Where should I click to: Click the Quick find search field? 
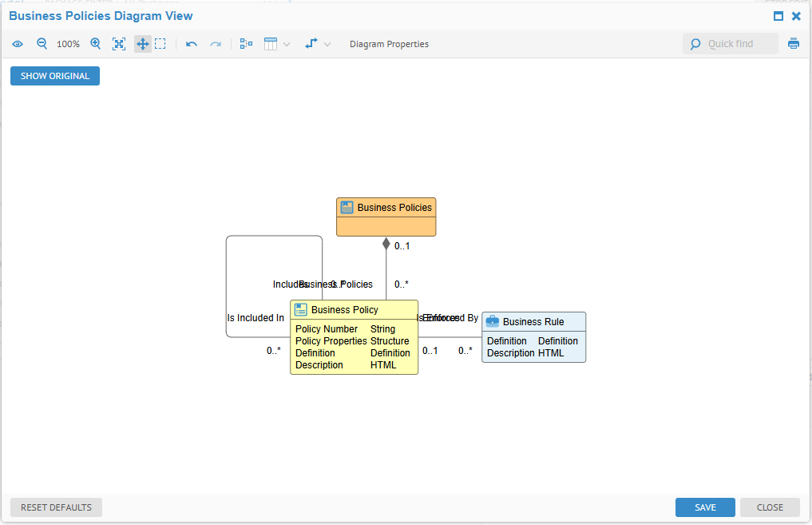pos(739,44)
